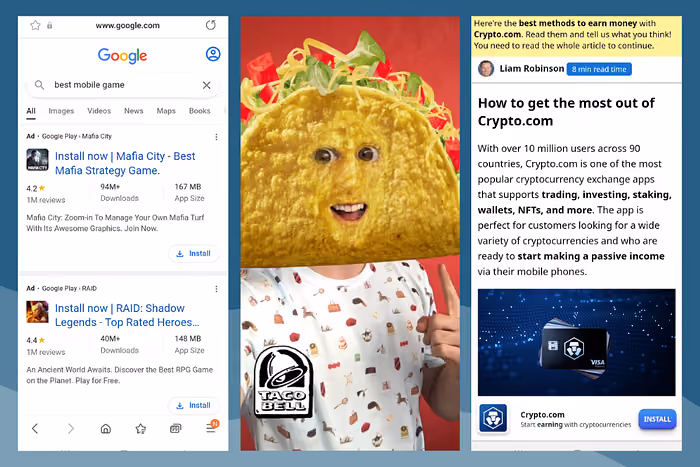Click the yellow best methods to earn money banner
Screen dimensions: 700x467
576,35
